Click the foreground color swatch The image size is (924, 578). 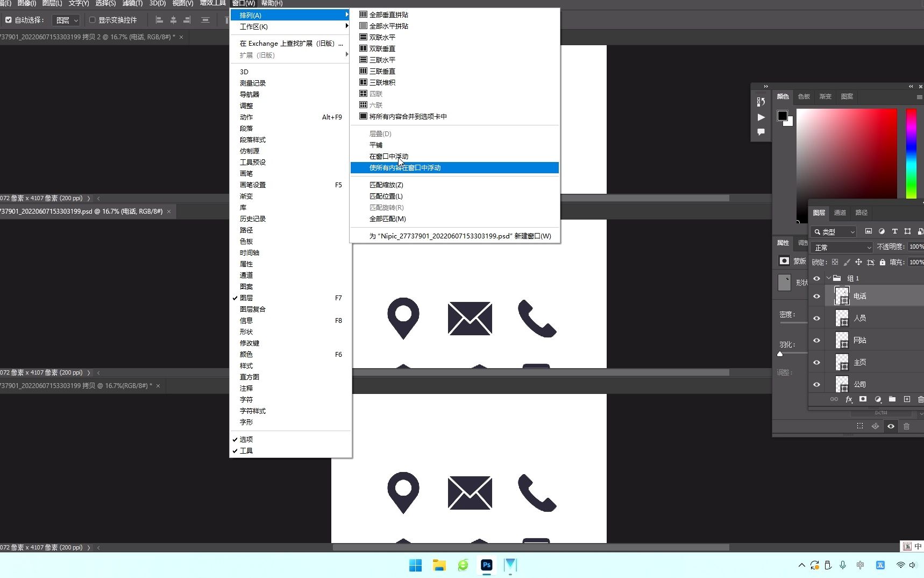(784, 116)
